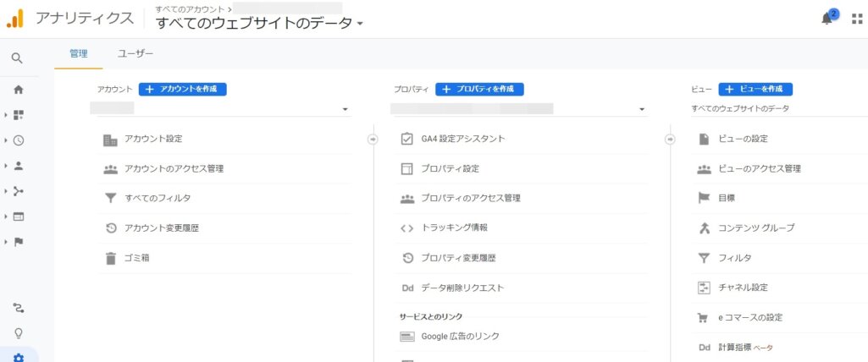The width and height of the screenshot is (868, 362).
Task: Expand the Conversions sidebar section arrow
Action: tap(6, 242)
